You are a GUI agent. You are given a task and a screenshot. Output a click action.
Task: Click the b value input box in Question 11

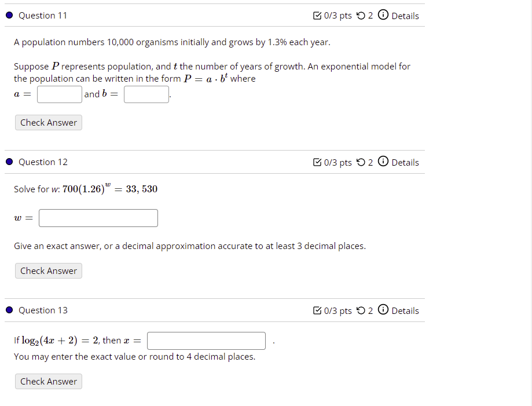(x=146, y=94)
